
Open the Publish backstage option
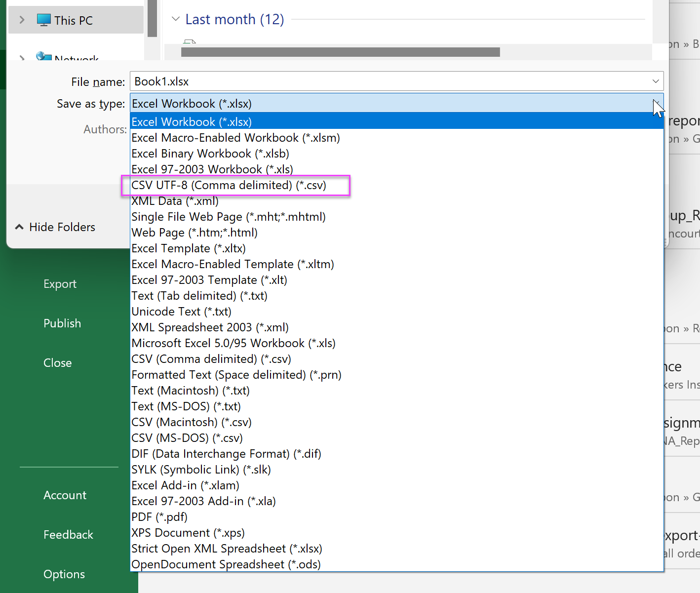pyautogui.click(x=62, y=323)
